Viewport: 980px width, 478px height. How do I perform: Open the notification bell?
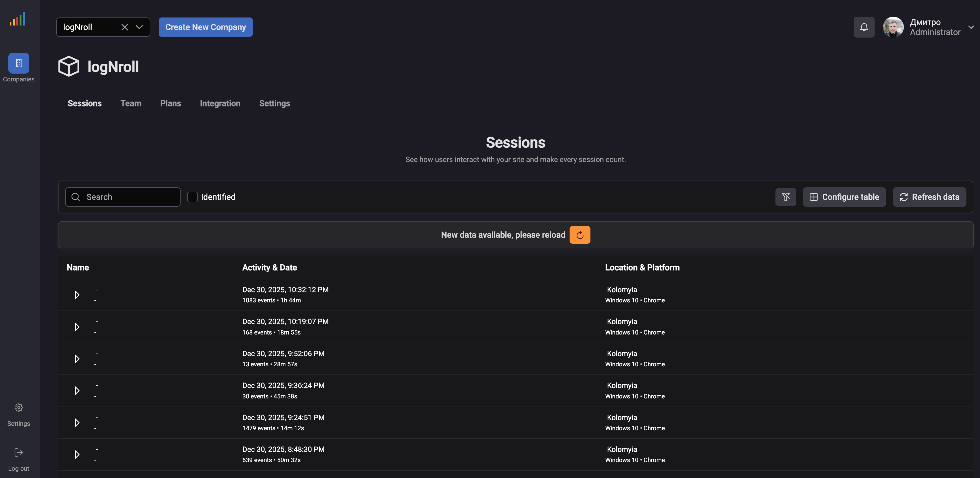coord(864,27)
